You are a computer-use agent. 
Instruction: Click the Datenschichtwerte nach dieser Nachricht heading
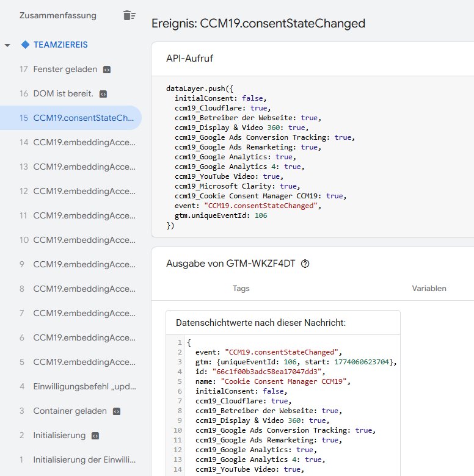point(261,323)
